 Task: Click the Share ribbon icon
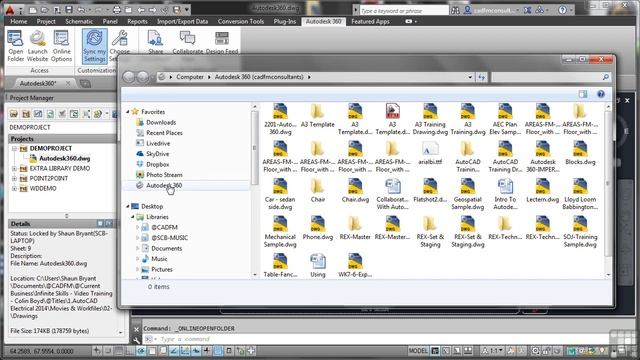pyautogui.click(x=156, y=42)
